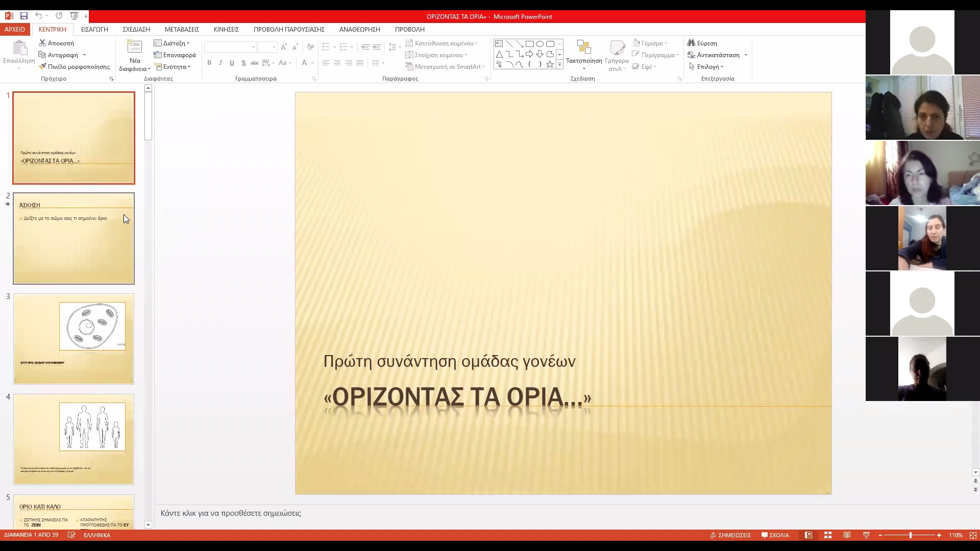Open the Ενότητα section dropdown

174,67
